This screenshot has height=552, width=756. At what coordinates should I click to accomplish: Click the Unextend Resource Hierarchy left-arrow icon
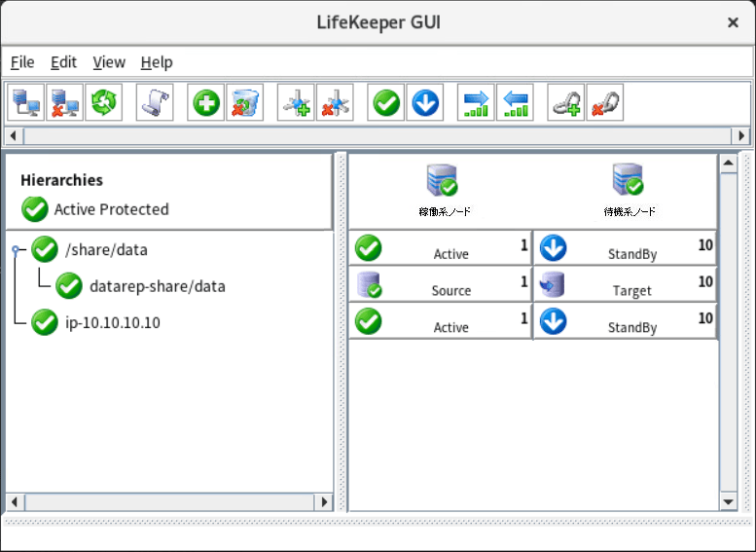pyautogui.click(x=516, y=102)
